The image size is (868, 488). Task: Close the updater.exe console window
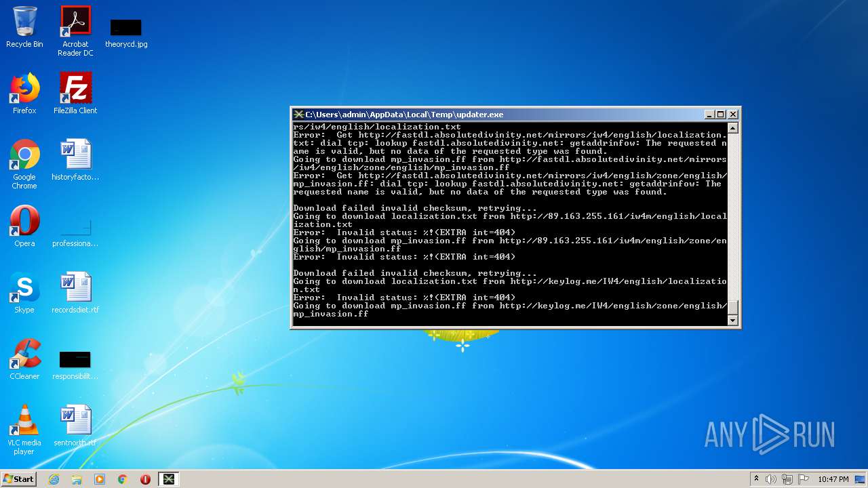click(x=733, y=115)
